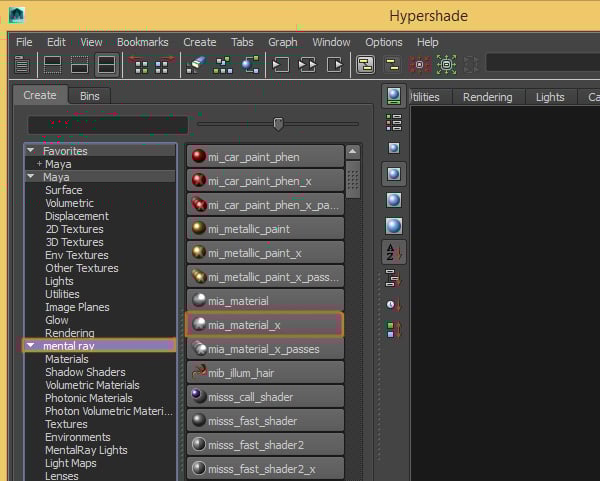Clear graph with the eraser icon
The height and width of the screenshot is (481, 600).
point(196,65)
